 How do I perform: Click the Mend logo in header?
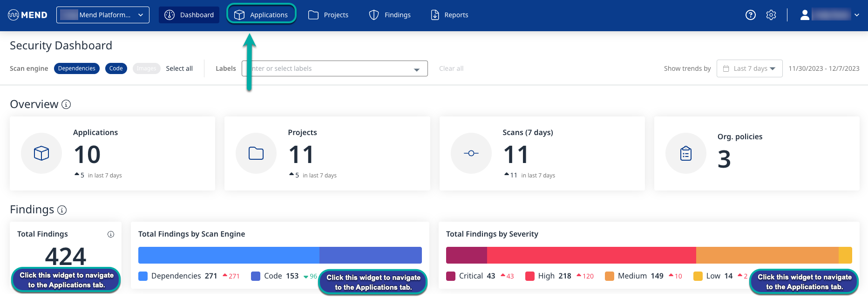(x=27, y=15)
